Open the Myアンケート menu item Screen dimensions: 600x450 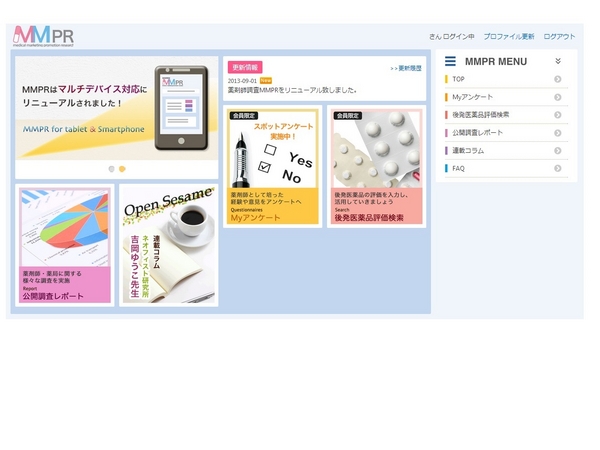coord(506,97)
